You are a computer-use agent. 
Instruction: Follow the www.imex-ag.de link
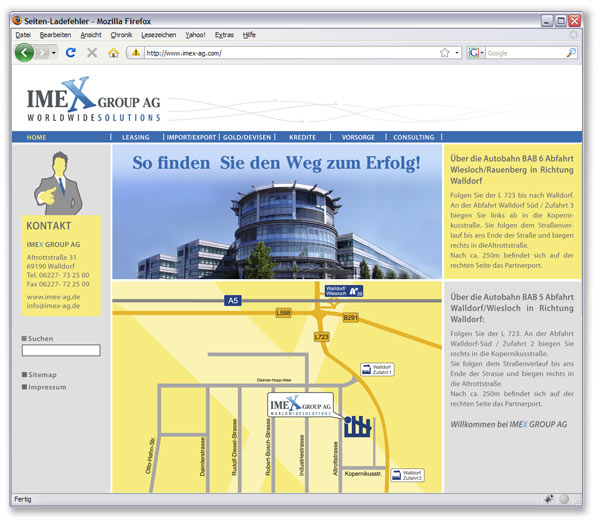coord(53,297)
